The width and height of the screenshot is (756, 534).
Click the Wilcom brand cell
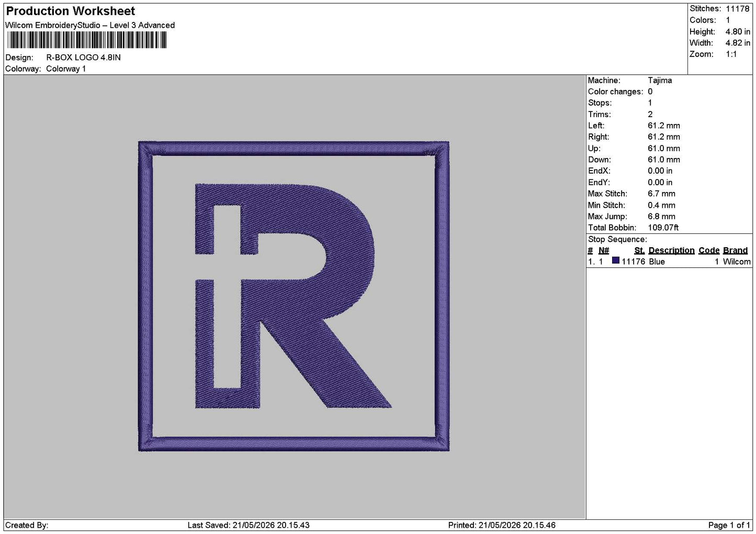tap(737, 262)
